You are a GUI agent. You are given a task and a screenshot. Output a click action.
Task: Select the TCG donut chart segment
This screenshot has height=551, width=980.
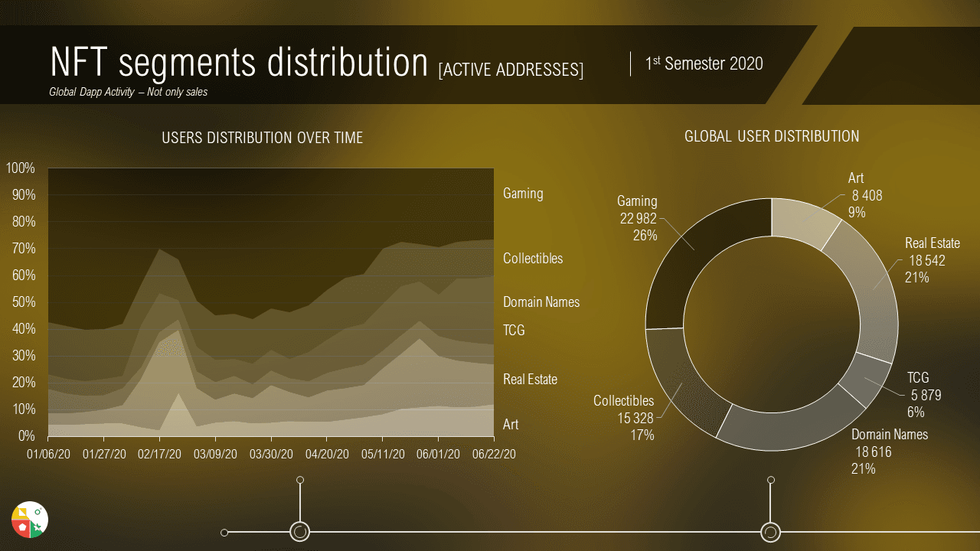[x=864, y=380]
